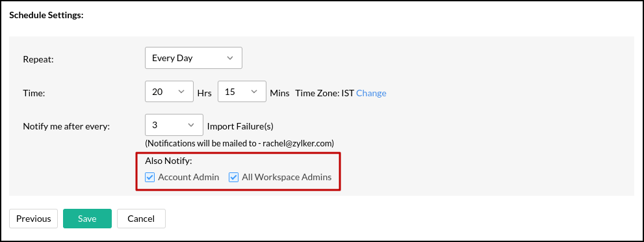The width and height of the screenshot is (644, 242).
Task: Open the notify failure count dropdown showing 3
Action: (x=174, y=125)
